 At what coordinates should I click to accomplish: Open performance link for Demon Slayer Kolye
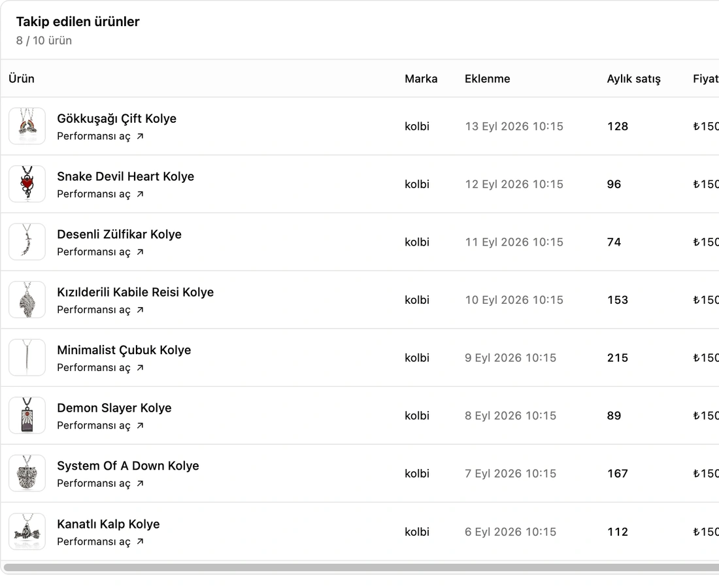click(x=100, y=425)
